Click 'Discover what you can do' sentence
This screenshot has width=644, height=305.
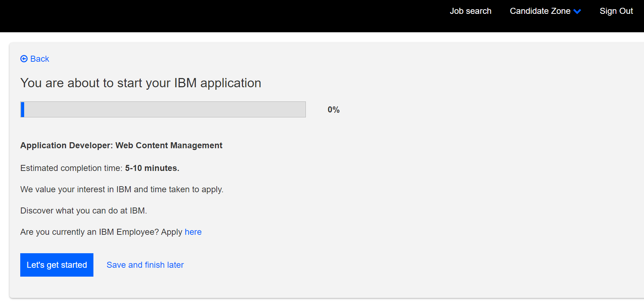[x=83, y=211]
